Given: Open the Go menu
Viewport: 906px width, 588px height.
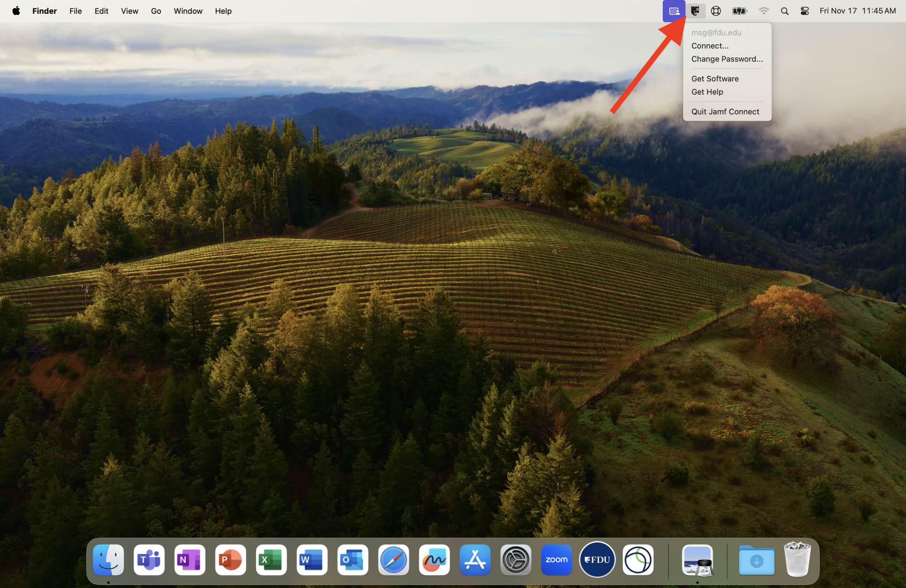Looking at the screenshot, I should click(156, 11).
